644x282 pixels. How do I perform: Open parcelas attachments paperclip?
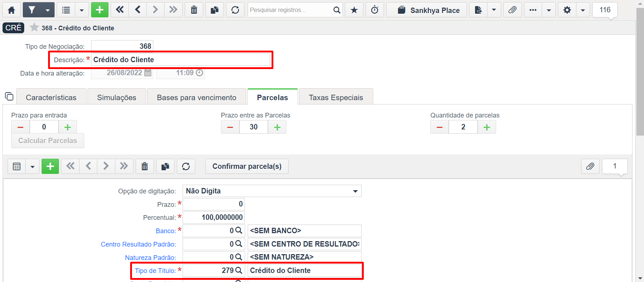pos(590,166)
